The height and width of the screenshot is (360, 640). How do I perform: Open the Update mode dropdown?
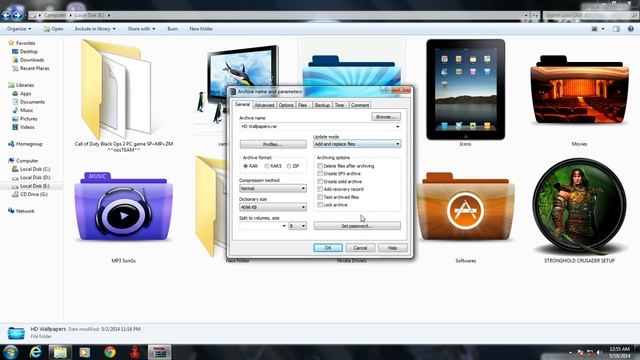tap(357, 144)
